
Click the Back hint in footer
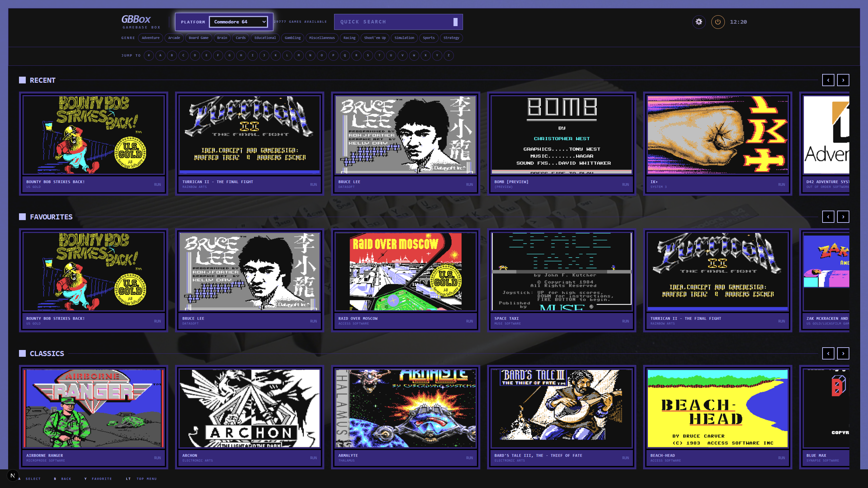point(62,479)
